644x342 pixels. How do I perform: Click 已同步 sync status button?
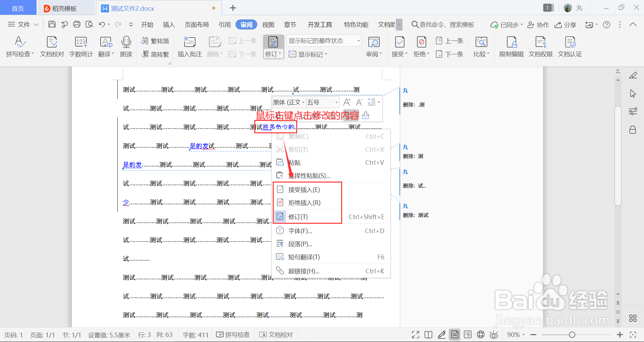[506, 25]
